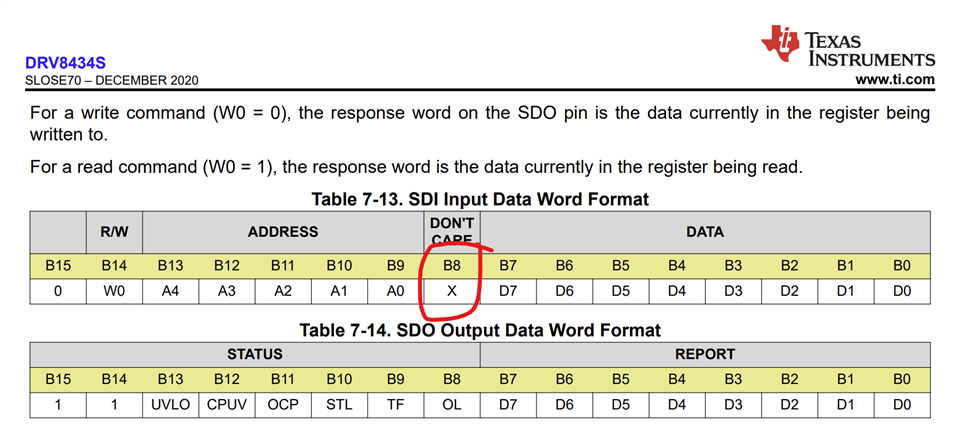Select B12 in the SDI Input table

(227, 266)
